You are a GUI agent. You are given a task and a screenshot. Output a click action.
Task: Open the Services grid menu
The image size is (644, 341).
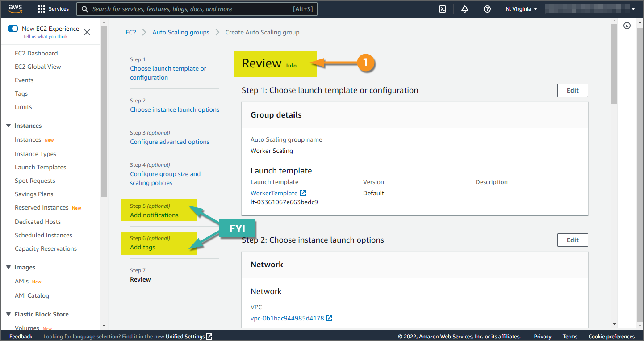pos(53,9)
